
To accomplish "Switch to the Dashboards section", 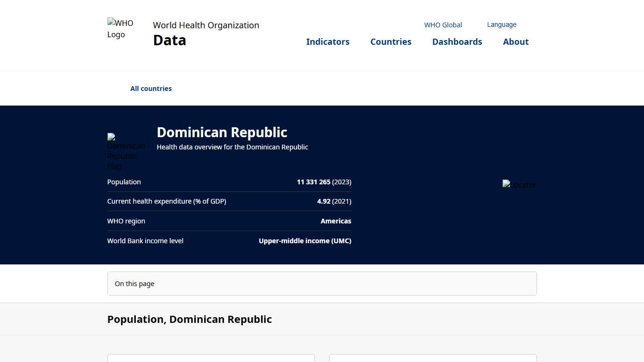I will click(x=457, y=41).
